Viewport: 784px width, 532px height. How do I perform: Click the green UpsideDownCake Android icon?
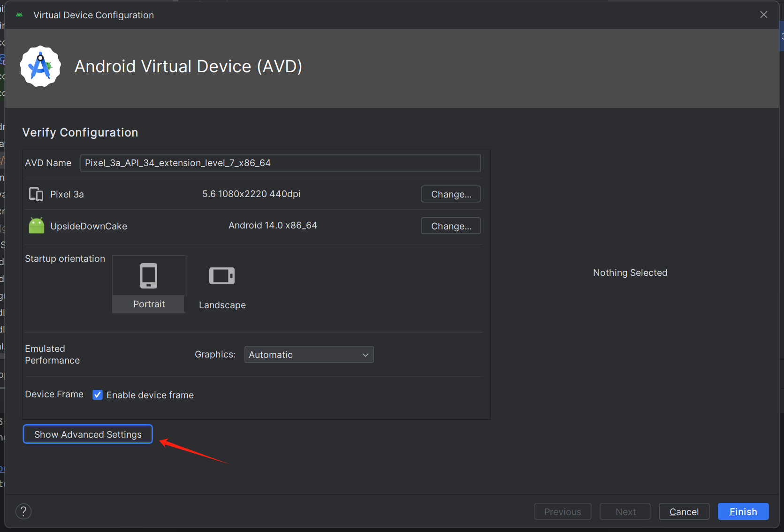coord(36,226)
